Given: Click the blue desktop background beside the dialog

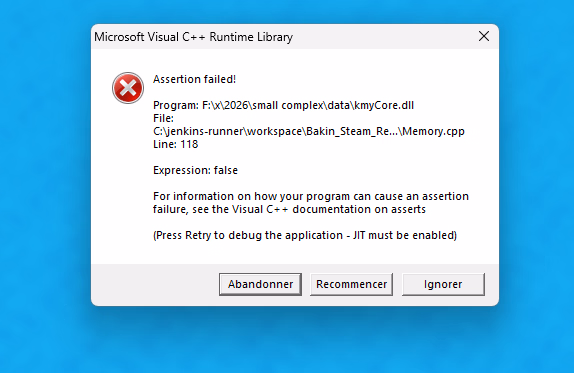Looking at the screenshot, I should coord(45,183).
